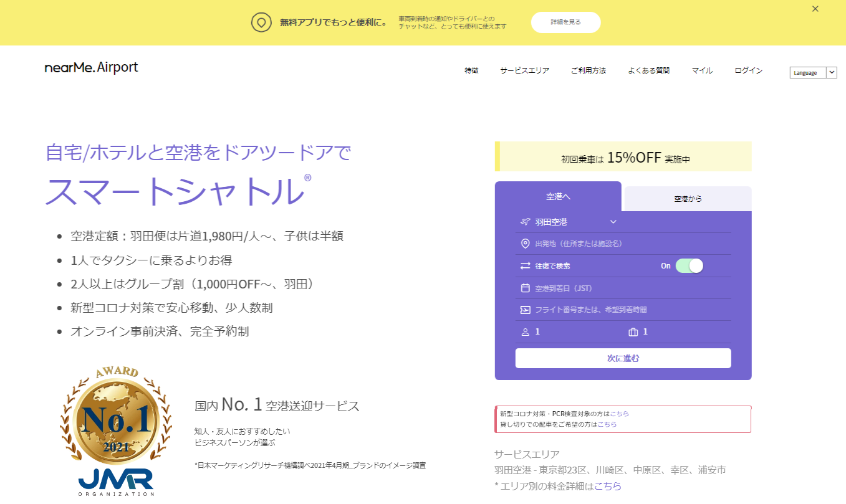The image size is (846, 504).
Task: Click the airplane icon beside 羽田空港
Action: [x=525, y=222]
